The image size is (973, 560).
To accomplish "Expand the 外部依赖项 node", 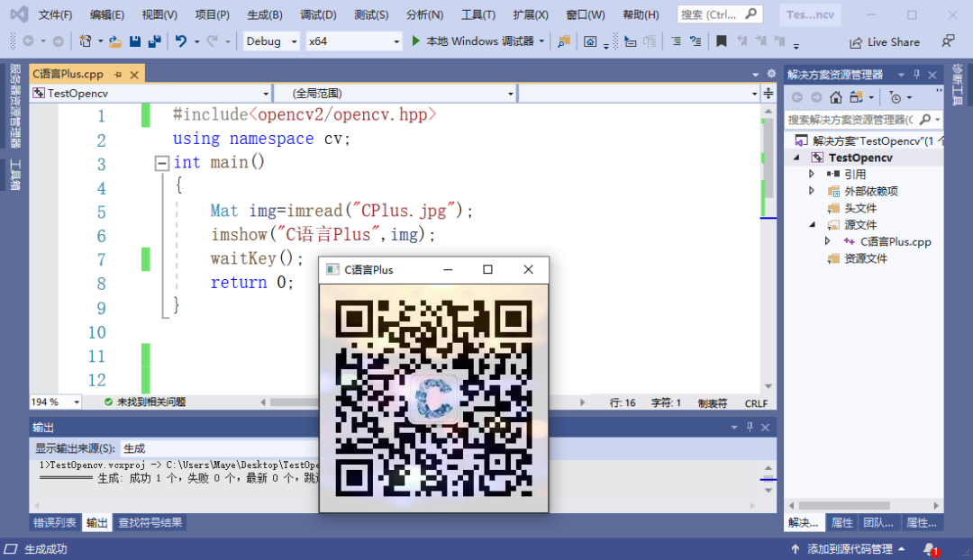I will [x=812, y=191].
